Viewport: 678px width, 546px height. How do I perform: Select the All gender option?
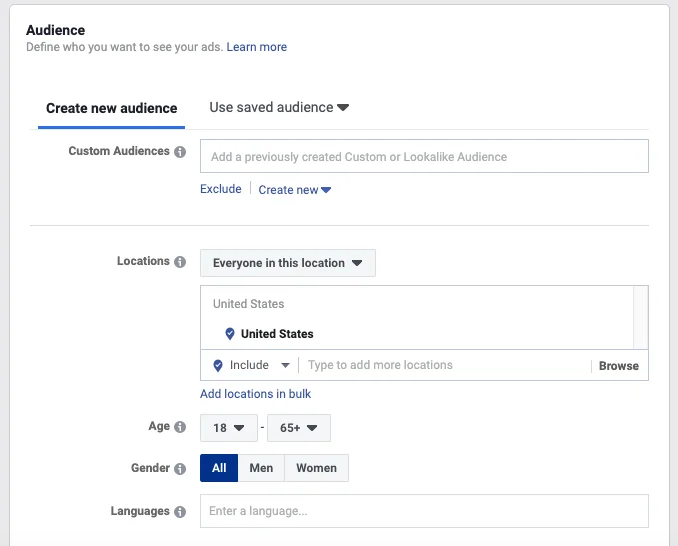pyautogui.click(x=219, y=468)
